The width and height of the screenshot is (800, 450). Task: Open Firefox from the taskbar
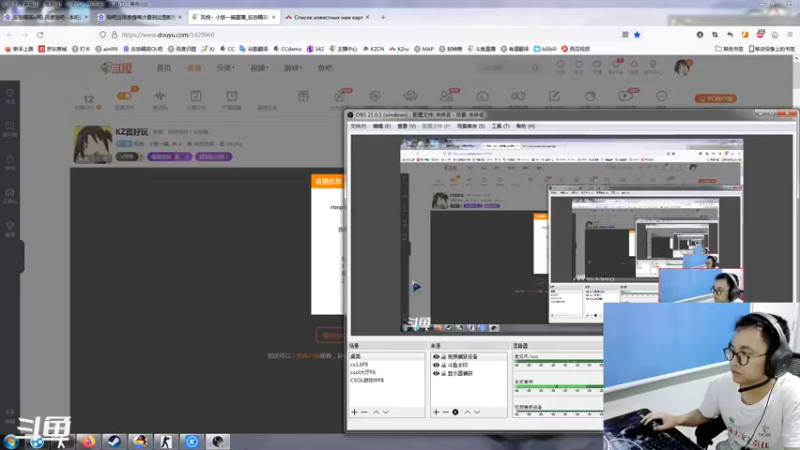(88, 441)
